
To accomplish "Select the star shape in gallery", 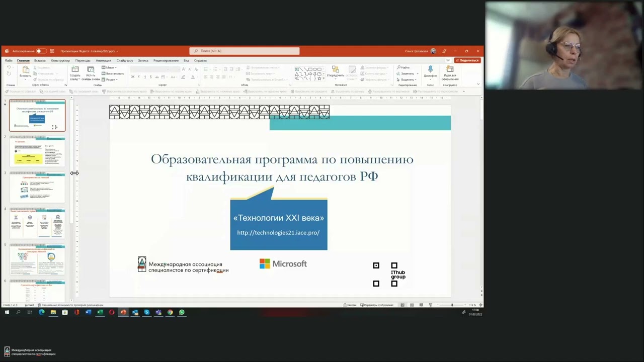I will 319,78.
